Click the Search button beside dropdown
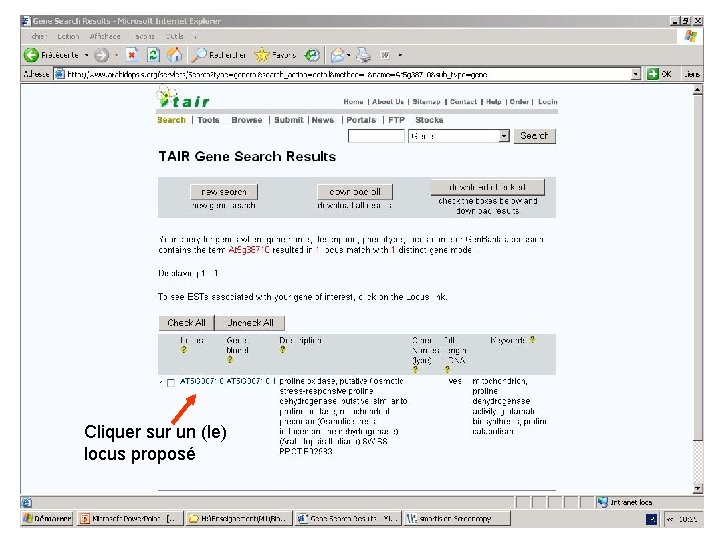Screen dimensions: 720x540 click(534, 136)
